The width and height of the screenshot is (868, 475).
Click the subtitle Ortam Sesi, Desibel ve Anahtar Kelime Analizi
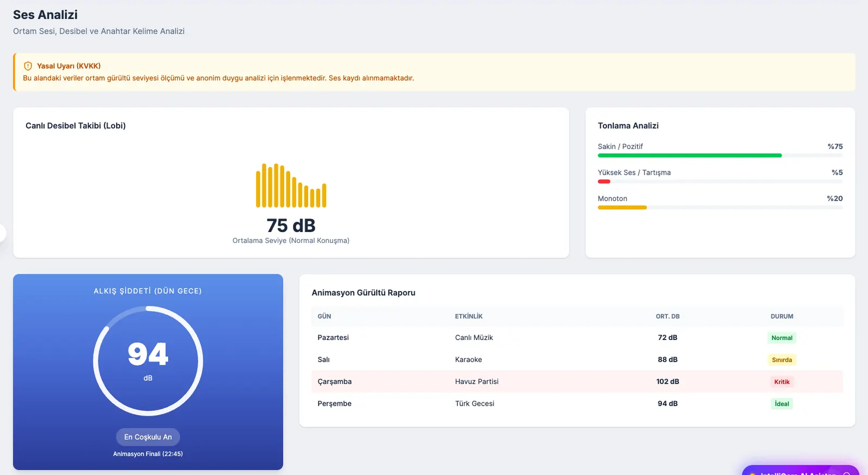(x=99, y=31)
